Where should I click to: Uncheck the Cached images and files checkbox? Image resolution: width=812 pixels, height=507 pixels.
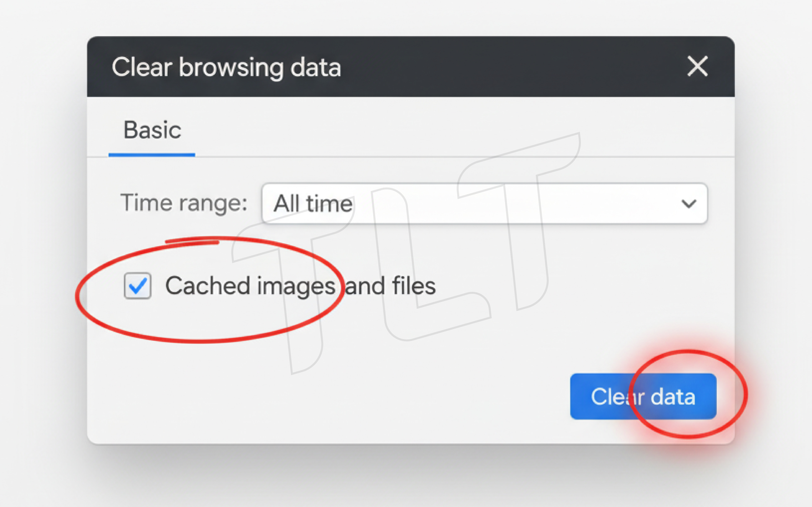(137, 286)
